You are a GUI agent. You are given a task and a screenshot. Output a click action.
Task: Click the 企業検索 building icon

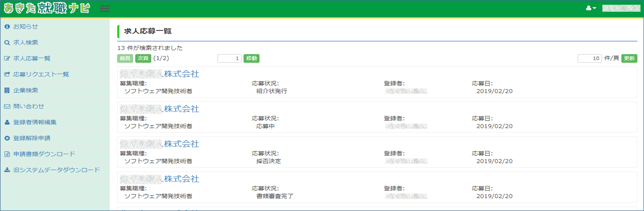[7, 90]
